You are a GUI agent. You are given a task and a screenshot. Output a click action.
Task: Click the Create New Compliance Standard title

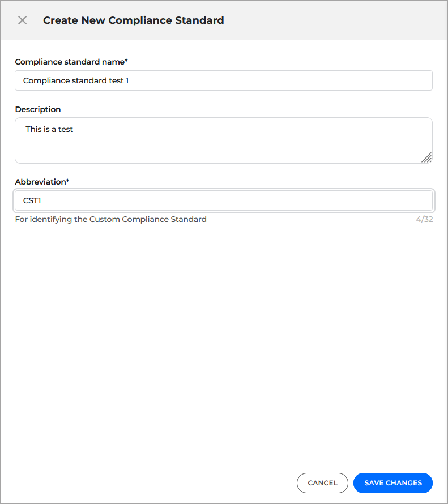133,20
